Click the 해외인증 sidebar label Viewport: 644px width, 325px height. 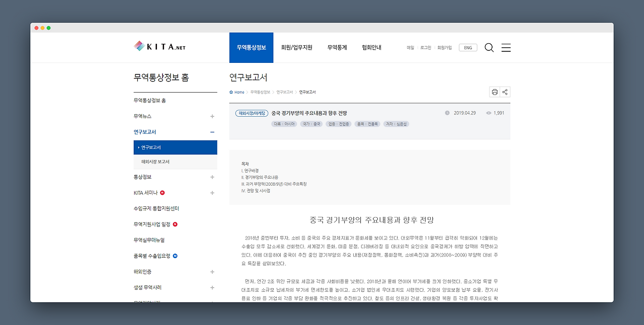tap(142, 272)
